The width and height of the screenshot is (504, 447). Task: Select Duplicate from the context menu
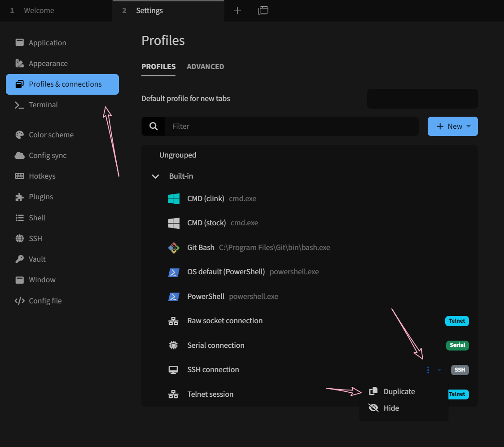[x=399, y=391]
